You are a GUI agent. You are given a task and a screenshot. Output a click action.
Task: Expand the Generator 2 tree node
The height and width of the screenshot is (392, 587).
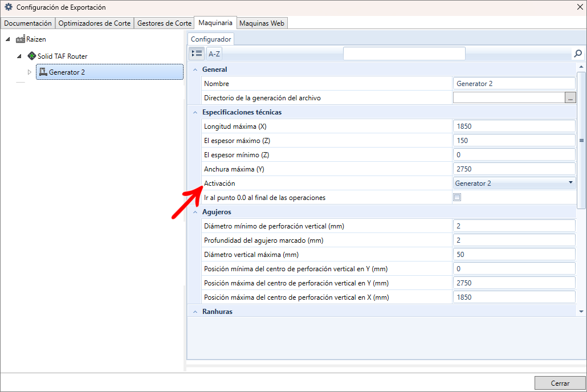[x=30, y=72]
